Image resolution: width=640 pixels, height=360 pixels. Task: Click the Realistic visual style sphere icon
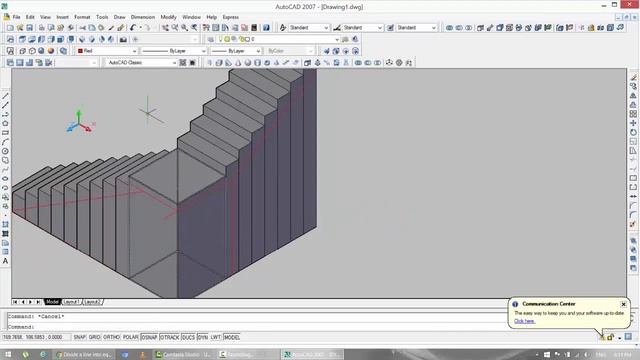pos(51,51)
